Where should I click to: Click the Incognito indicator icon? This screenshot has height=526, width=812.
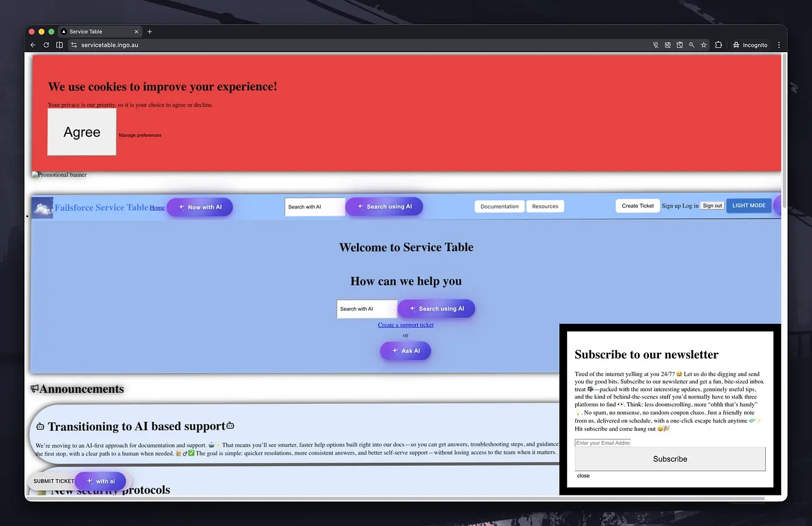[x=735, y=44]
